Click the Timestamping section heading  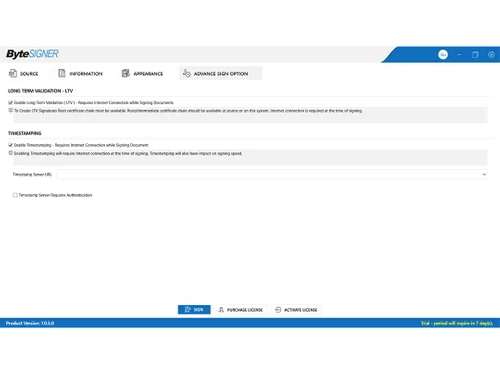tap(25, 133)
